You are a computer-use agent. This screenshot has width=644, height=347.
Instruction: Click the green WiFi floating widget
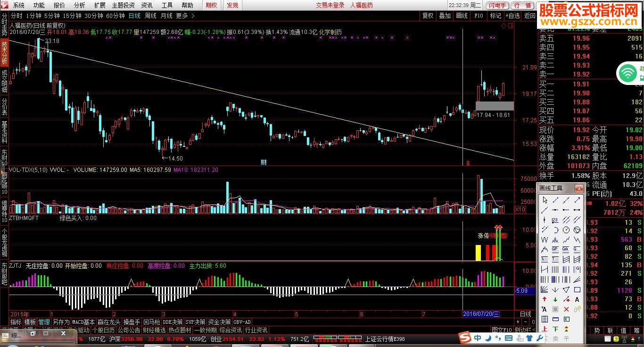click(x=627, y=73)
